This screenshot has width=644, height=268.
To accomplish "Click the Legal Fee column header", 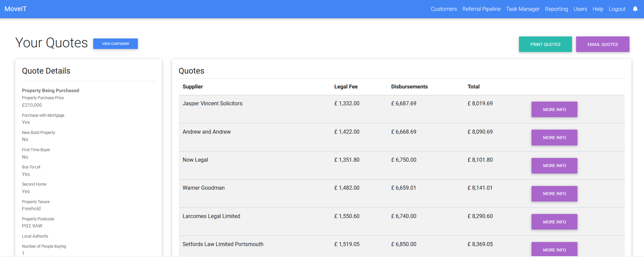I will pyautogui.click(x=346, y=87).
